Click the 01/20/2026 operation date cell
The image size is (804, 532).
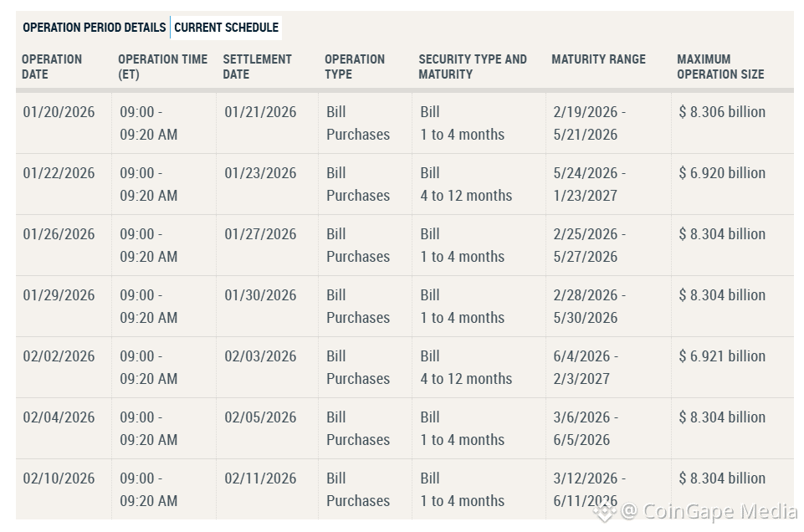pos(59,111)
